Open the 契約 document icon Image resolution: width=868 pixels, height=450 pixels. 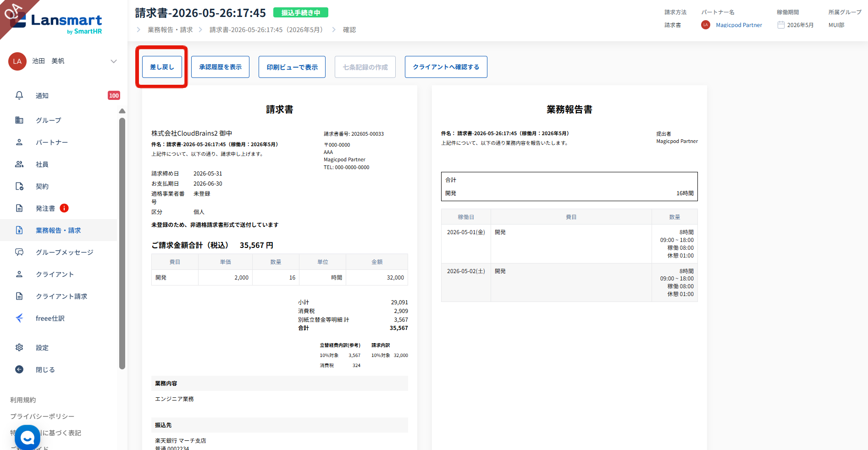click(19, 186)
